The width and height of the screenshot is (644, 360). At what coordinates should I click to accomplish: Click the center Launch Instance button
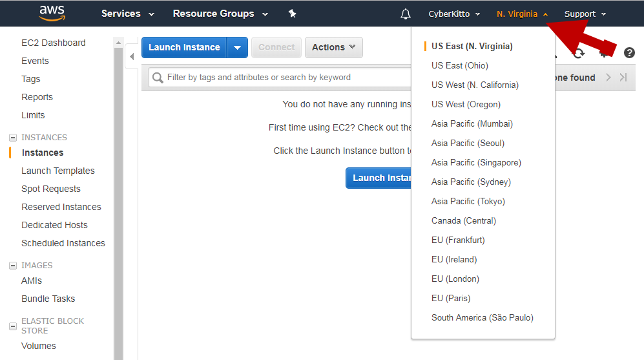tap(379, 178)
